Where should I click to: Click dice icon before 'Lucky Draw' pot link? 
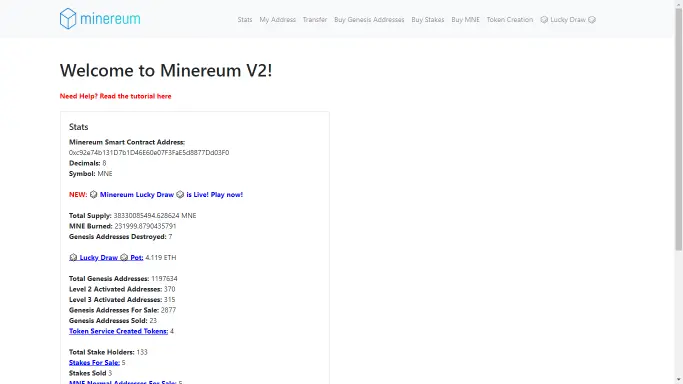pos(73,257)
